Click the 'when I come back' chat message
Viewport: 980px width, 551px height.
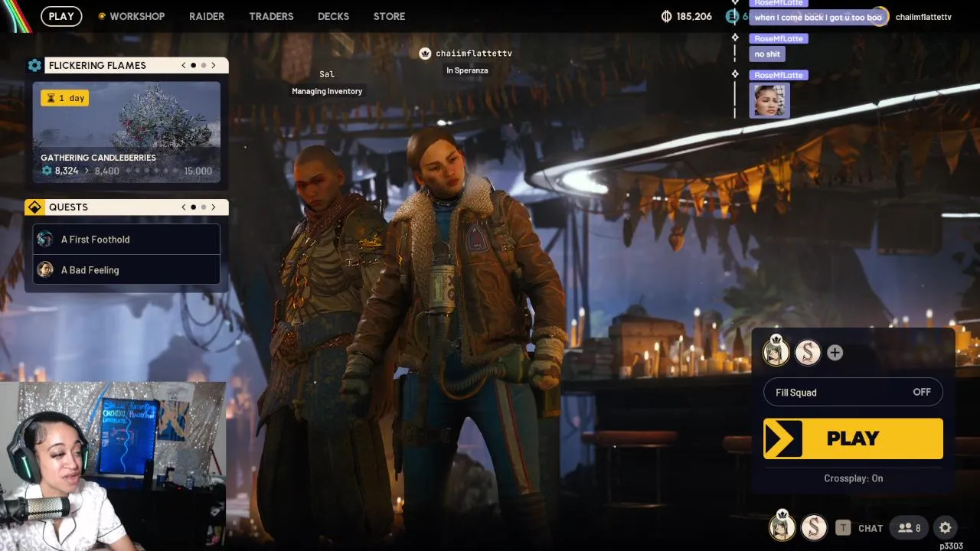coord(818,17)
